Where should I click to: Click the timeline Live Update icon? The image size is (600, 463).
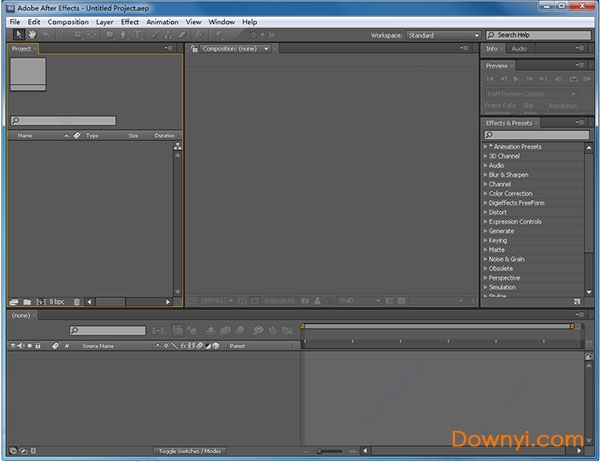pos(177,330)
